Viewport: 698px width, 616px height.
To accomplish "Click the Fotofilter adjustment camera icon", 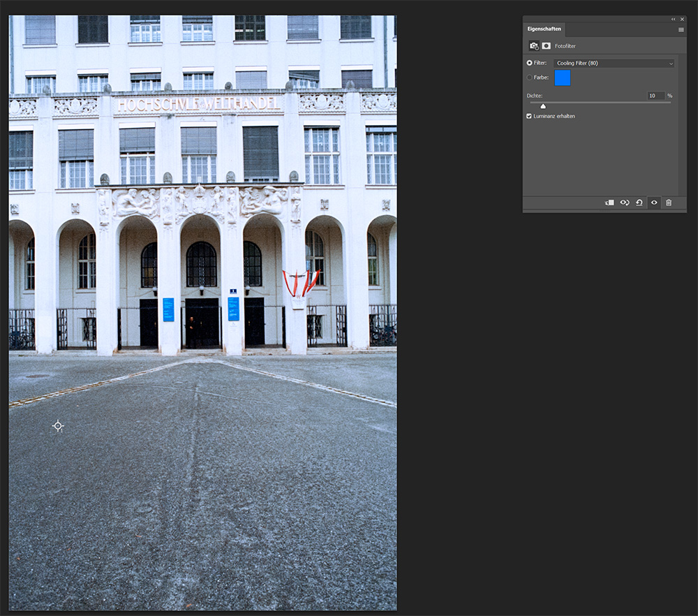I will [534, 46].
